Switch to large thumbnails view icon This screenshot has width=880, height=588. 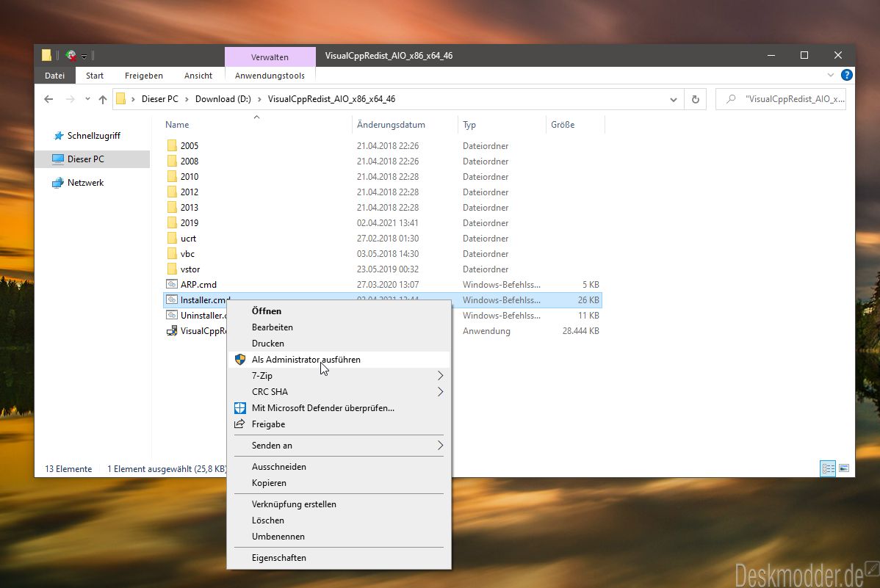click(x=844, y=468)
